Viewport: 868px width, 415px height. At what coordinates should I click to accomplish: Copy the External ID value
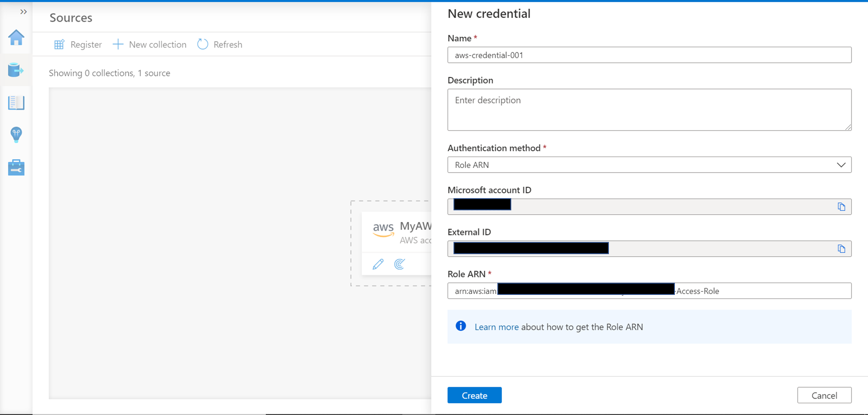tap(841, 249)
